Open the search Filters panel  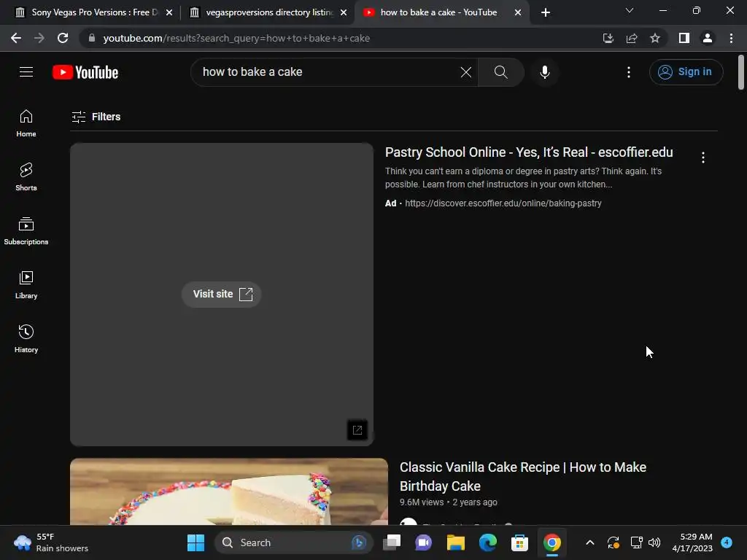96,117
